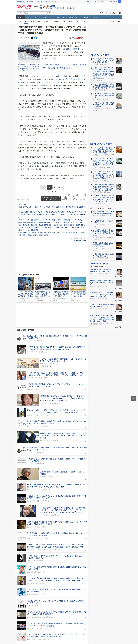The image size is (138, 644).
Task: Select the 速報 tab
Action: pos(28,17)
